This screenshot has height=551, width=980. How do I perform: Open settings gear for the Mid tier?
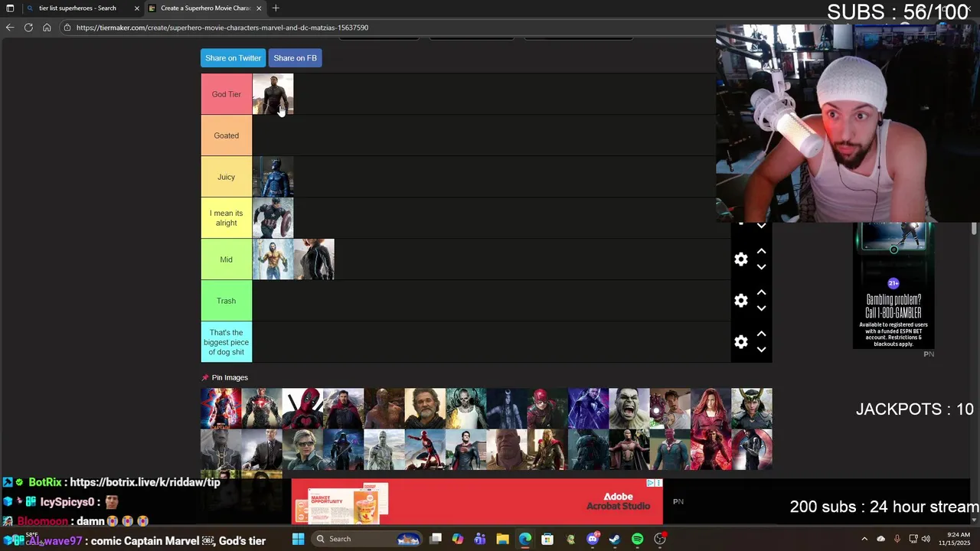(x=741, y=259)
